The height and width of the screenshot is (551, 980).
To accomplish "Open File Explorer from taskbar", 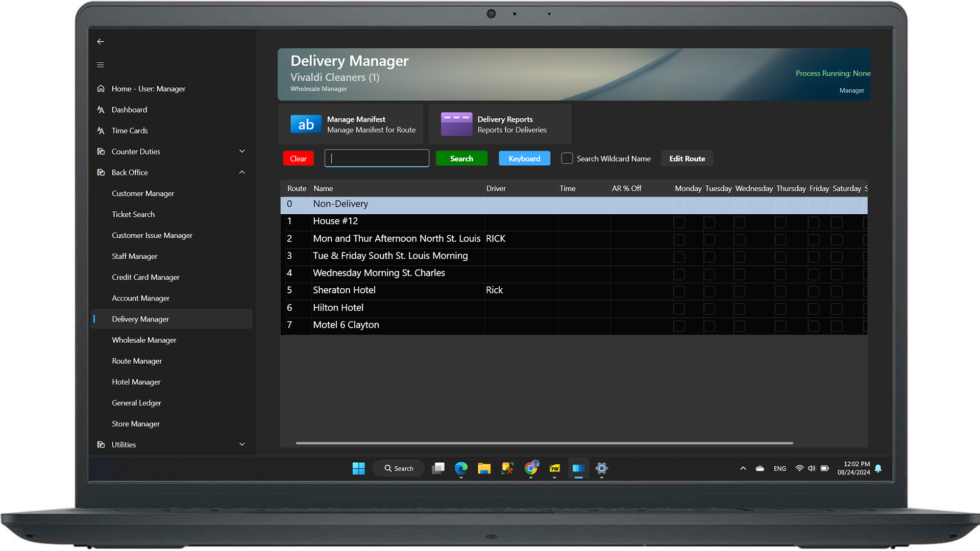I will coord(484,468).
